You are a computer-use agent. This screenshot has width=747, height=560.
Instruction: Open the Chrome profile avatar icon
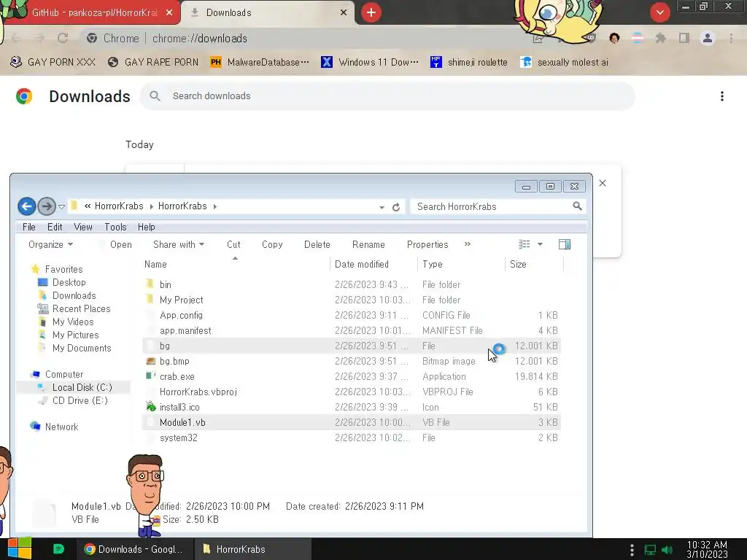pos(708,38)
